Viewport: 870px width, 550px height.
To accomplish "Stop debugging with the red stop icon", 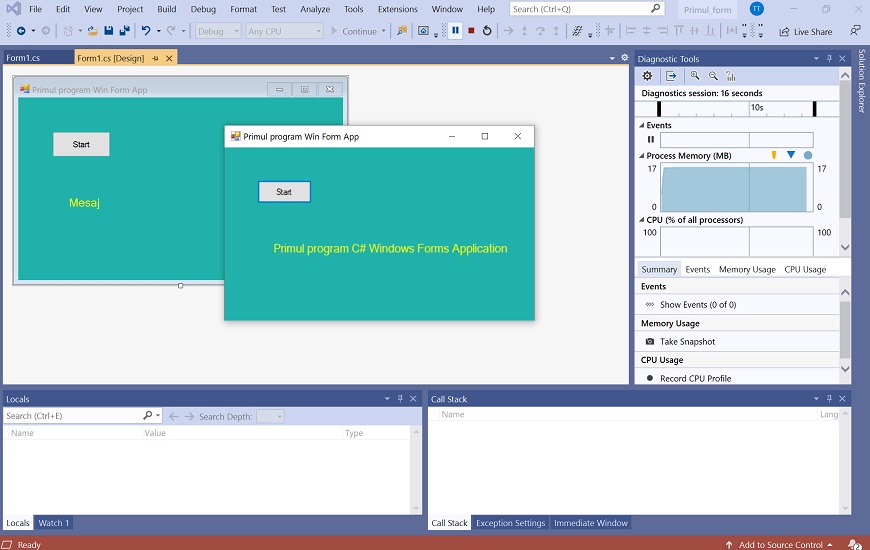I will tap(471, 31).
